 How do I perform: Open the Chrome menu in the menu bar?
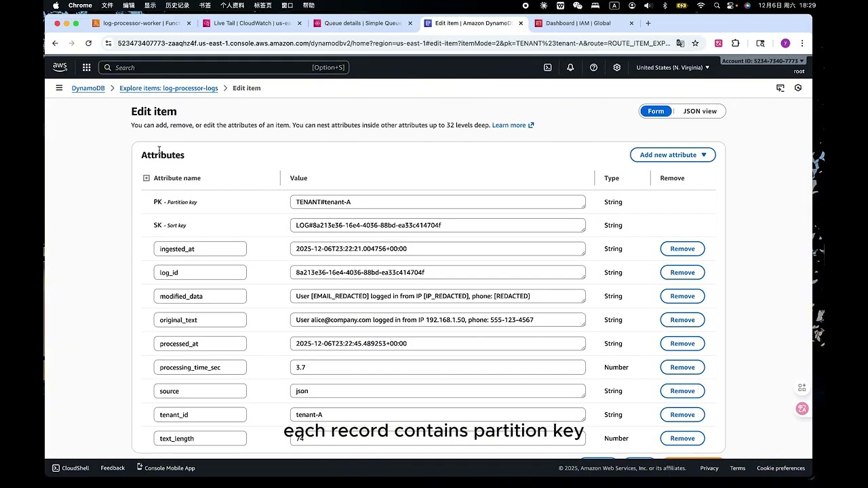click(80, 5)
